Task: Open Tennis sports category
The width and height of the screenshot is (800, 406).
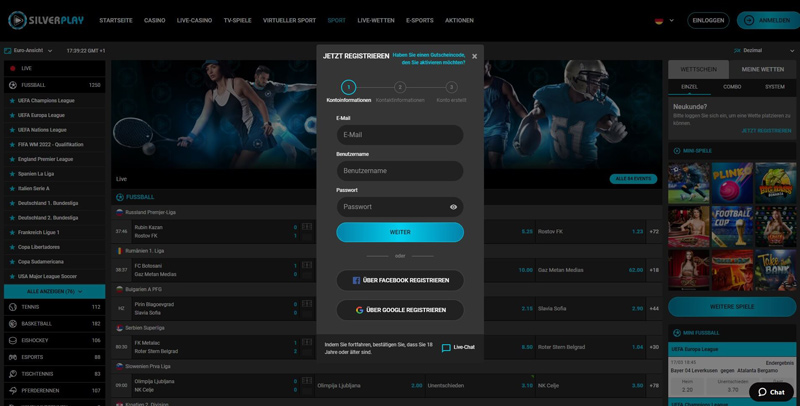Action: (55, 307)
